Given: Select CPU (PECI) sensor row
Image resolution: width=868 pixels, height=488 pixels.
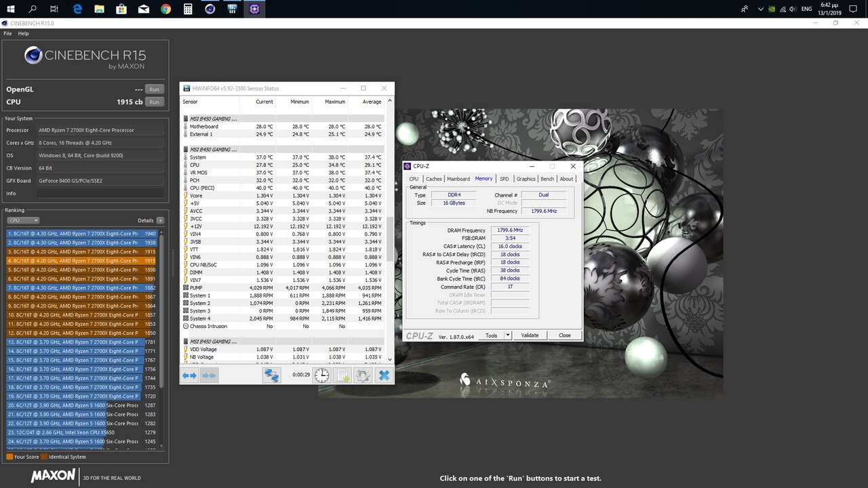Looking at the screenshot, I should pos(283,188).
